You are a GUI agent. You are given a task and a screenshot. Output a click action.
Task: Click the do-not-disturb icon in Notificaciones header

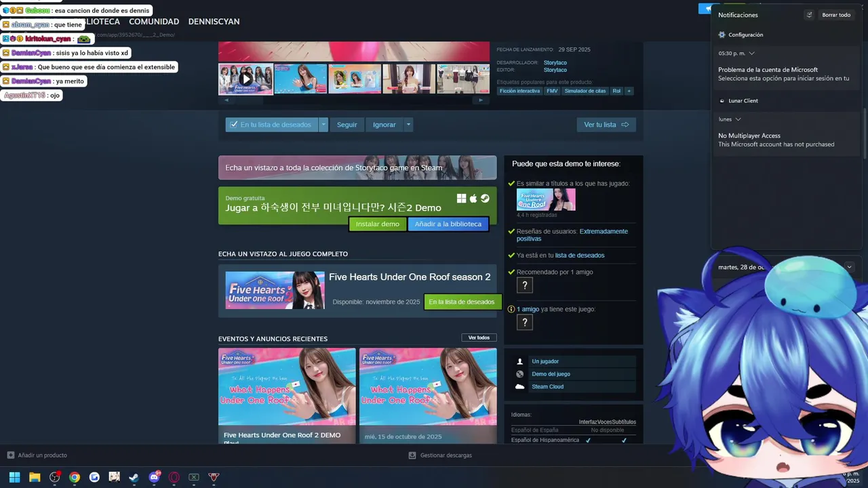coord(809,15)
